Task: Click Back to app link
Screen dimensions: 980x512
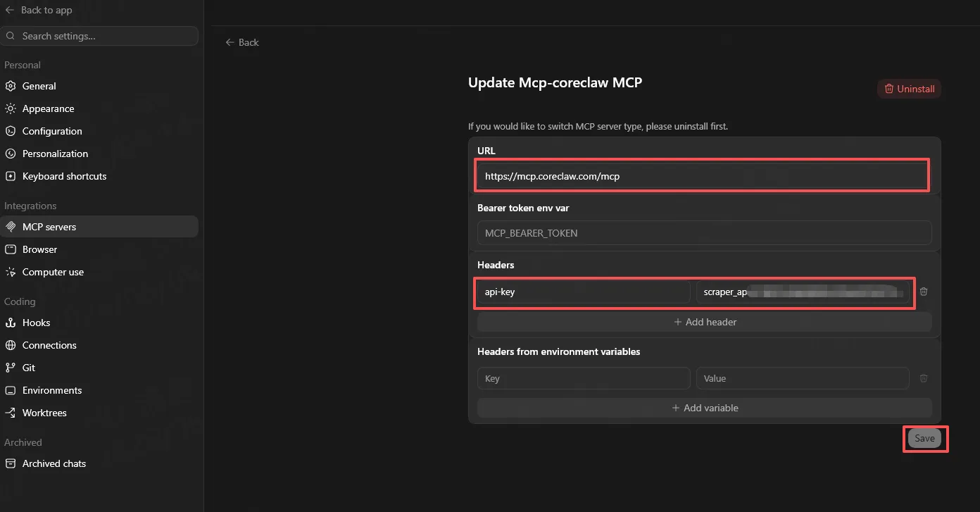Action: [38, 10]
